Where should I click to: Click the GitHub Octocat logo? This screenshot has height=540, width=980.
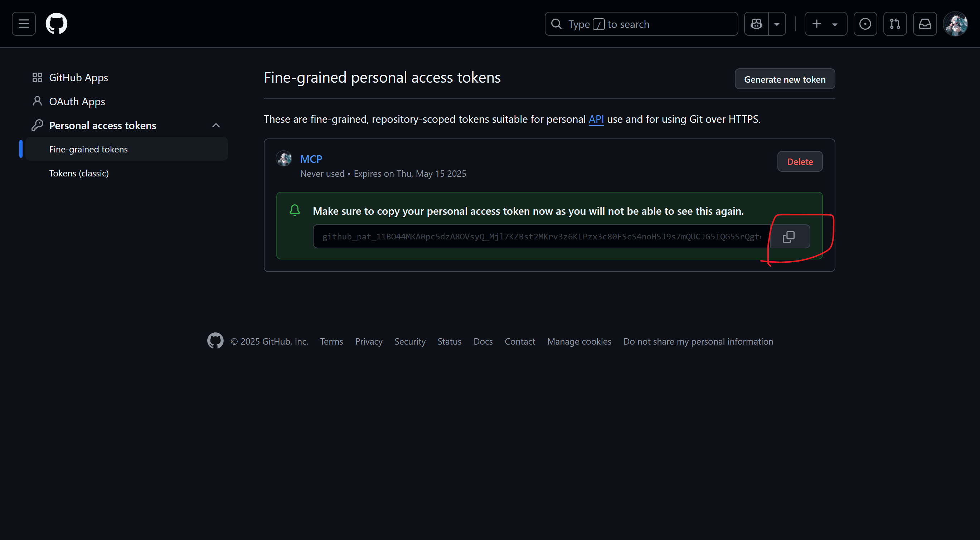[x=56, y=24]
